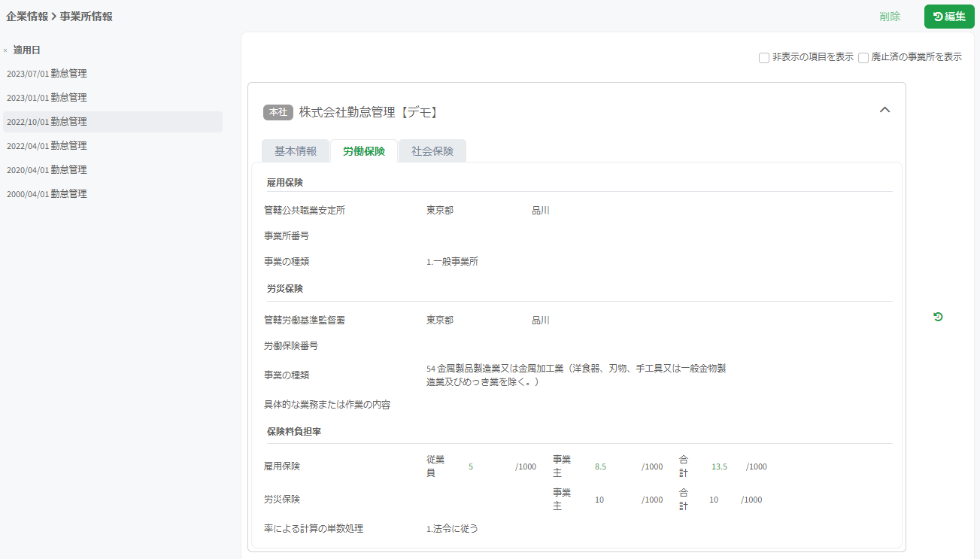Select the 2020/04/01 勤怠管理 entry
Image resolution: width=980 pixels, height=559 pixels.
click(111, 170)
